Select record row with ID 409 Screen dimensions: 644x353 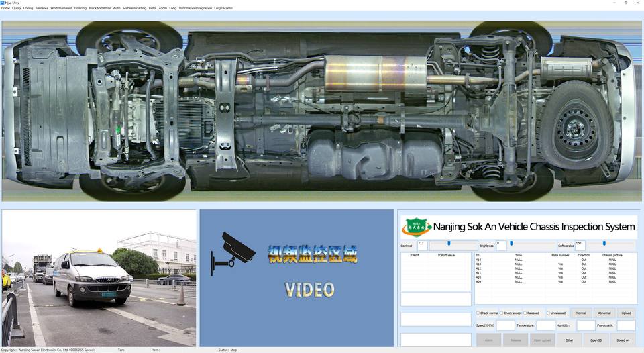555,281
